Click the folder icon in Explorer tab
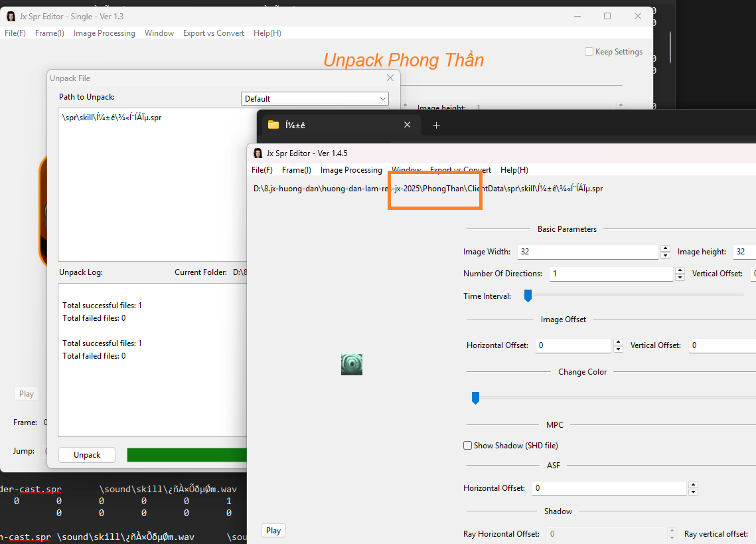The height and width of the screenshot is (544, 756). click(273, 125)
